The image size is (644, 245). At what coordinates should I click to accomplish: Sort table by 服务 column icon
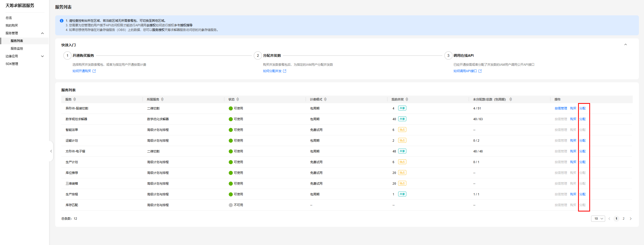click(x=75, y=99)
